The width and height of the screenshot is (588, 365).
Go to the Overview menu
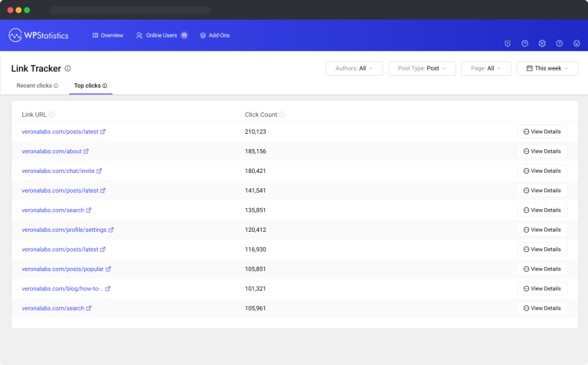coord(108,35)
